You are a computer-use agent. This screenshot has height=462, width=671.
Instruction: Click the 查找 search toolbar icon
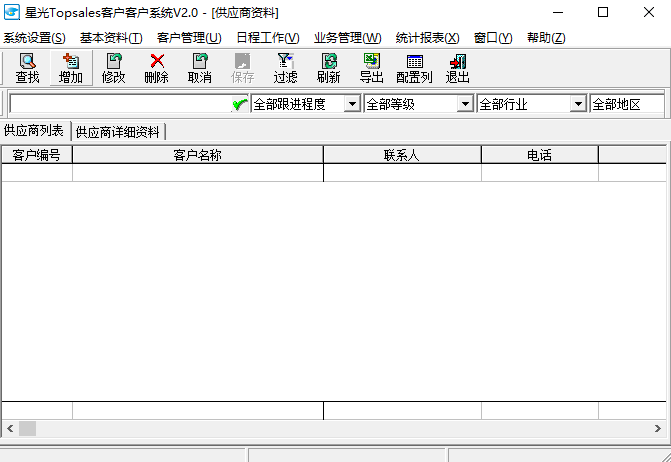tap(27, 68)
